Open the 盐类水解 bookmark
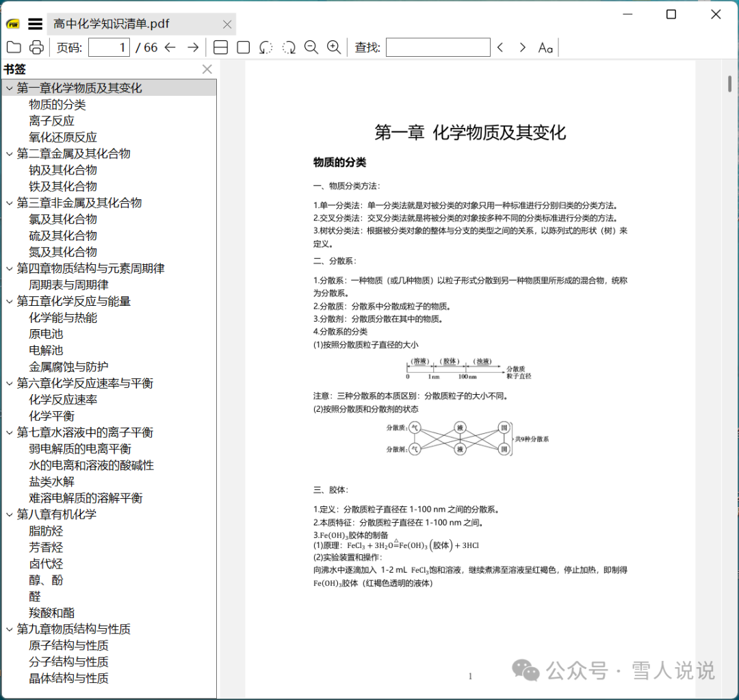Screen dimensions: 739x700 [x=51, y=481]
